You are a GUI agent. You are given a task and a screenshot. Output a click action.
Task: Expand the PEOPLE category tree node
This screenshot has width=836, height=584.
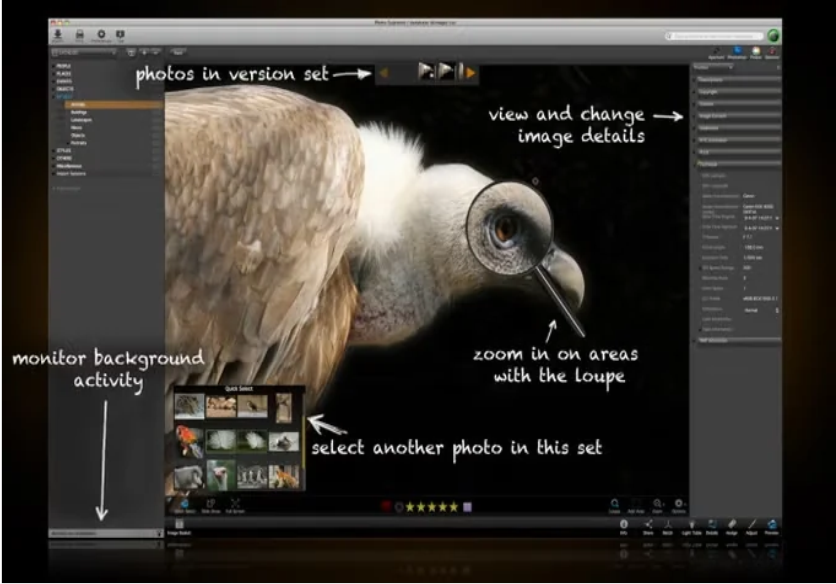(53, 66)
